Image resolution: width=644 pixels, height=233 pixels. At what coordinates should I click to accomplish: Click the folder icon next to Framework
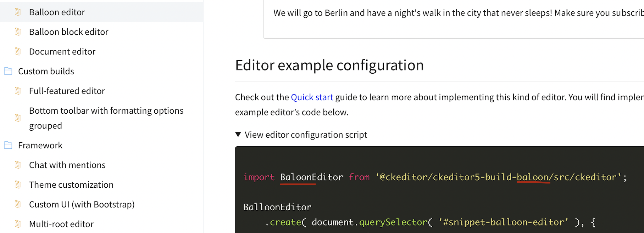[8, 145]
